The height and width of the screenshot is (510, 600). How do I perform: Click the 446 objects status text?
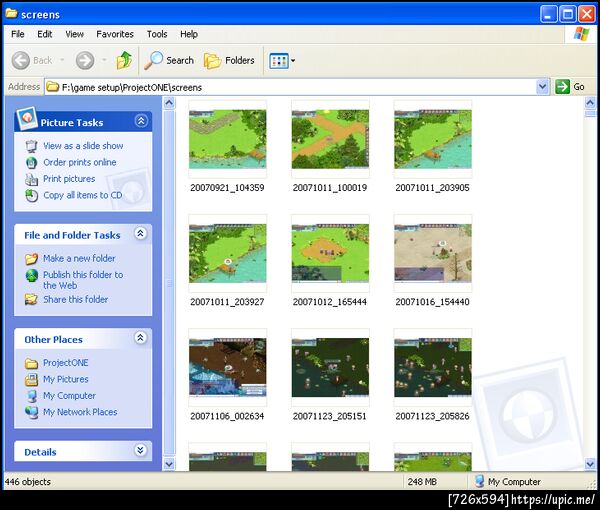pos(28,482)
